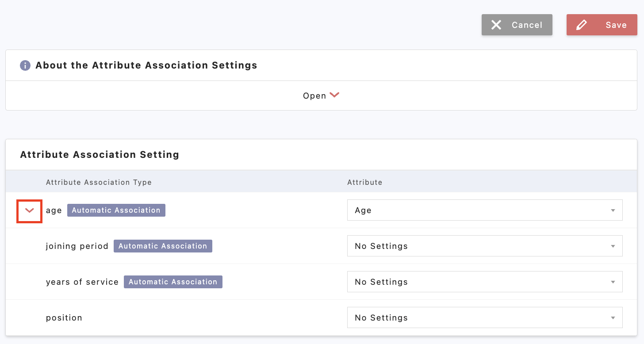Click joining period's Automatic Association badge
Image resolution: width=644 pixels, height=344 pixels.
163,246
